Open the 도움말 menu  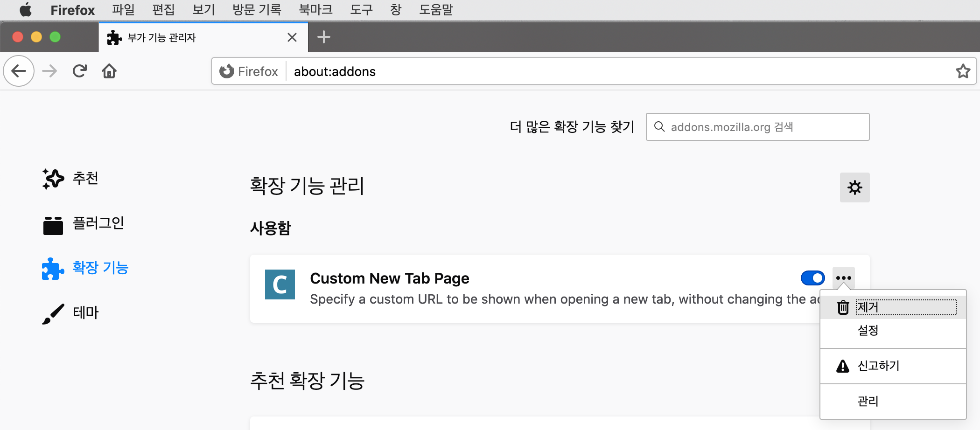tap(436, 10)
